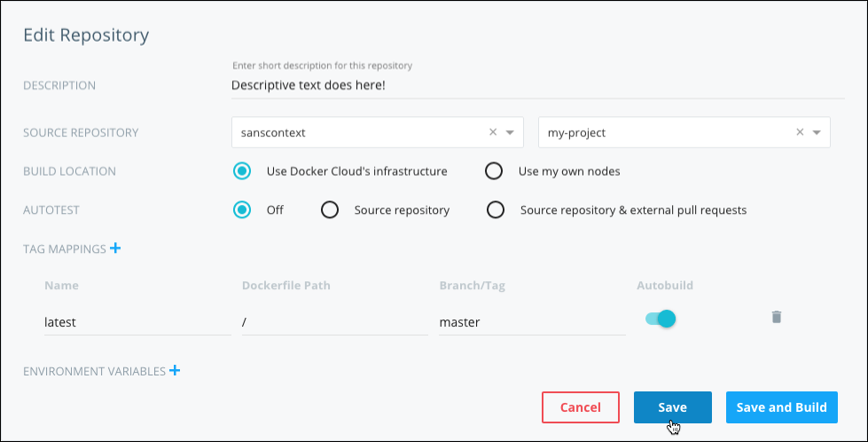Click the tag Name field containing latest
Viewport: 868px width, 442px height.
[x=136, y=322]
